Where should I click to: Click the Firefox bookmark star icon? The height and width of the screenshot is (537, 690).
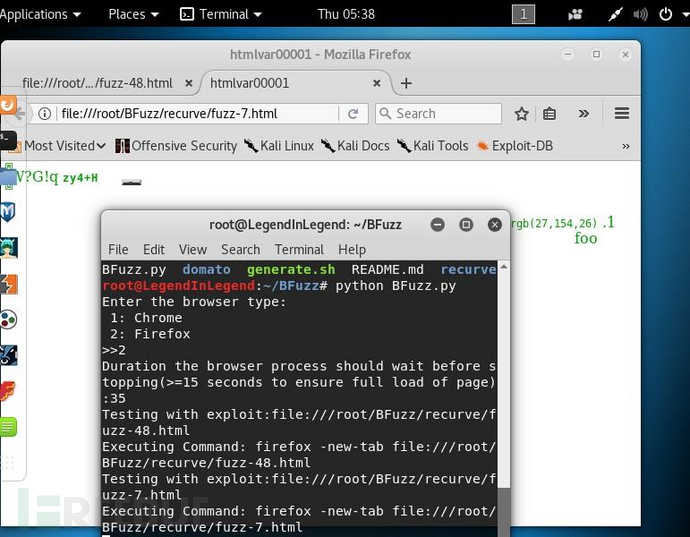521,114
